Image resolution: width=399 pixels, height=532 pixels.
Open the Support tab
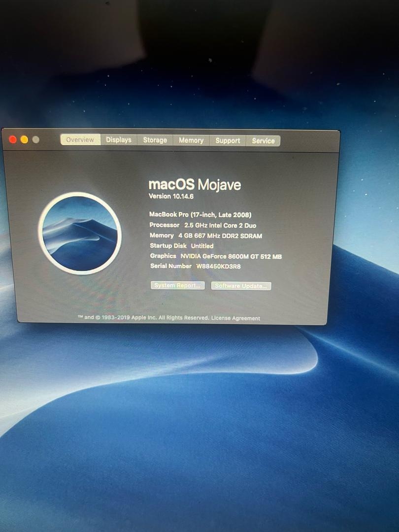coord(228,141)
